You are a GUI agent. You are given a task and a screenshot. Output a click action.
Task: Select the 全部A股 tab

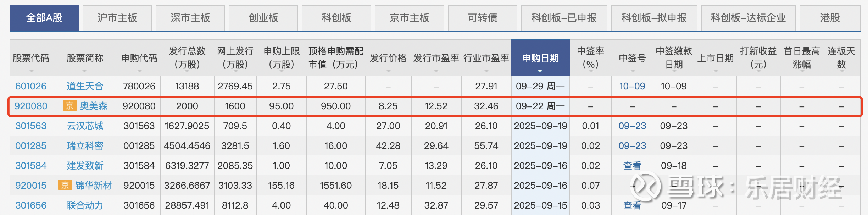44,18
